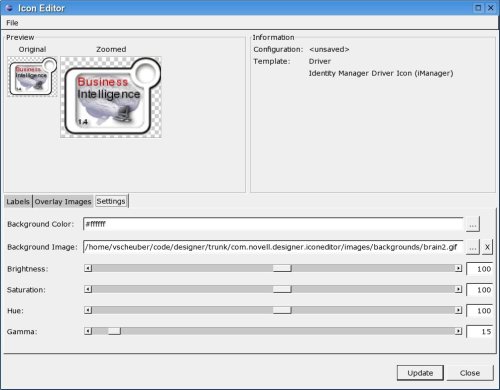Increase Saturation with the right arrow
The height and width of the screenshot is (390, 500).
pos(458,289)
